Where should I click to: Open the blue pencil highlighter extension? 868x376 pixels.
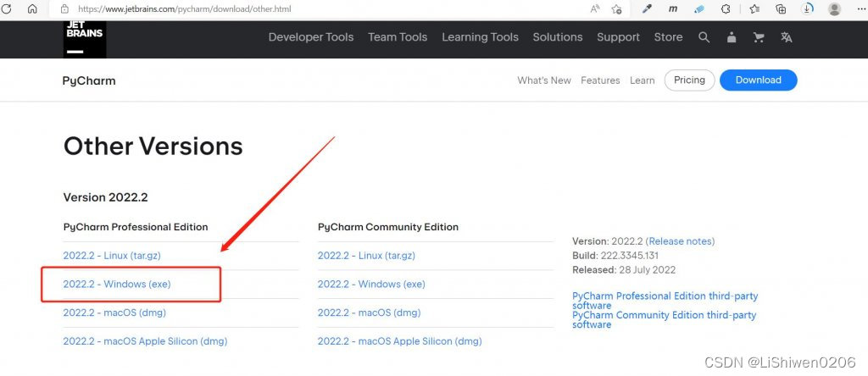point(699,8)
